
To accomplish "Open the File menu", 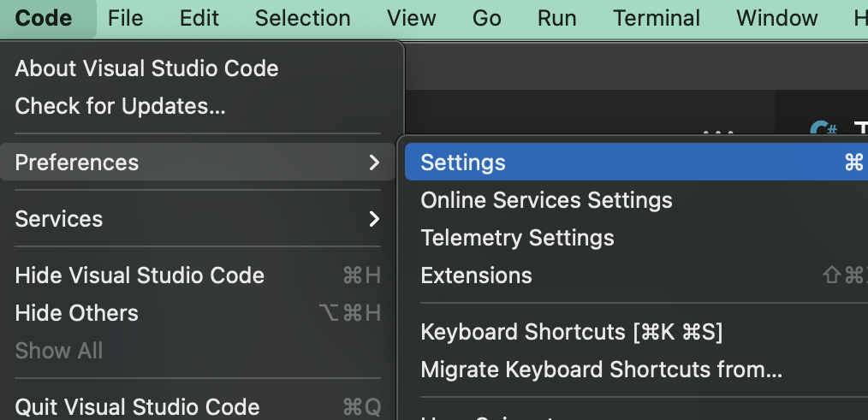I will (125, 18).
